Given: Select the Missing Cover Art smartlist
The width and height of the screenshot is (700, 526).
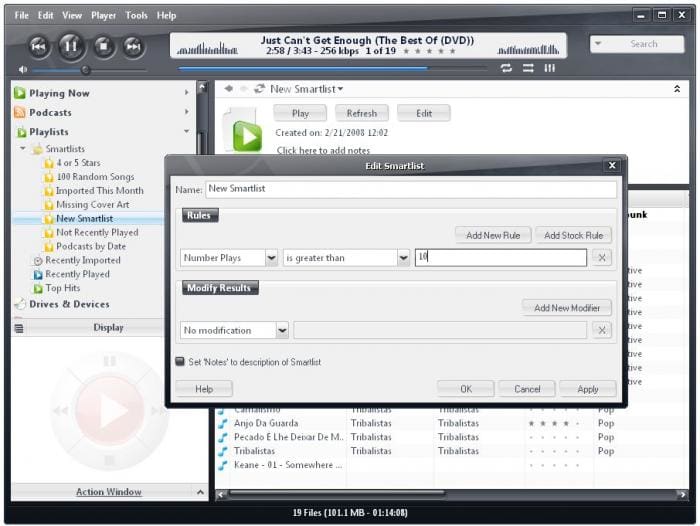Looking at the screenshot, I should [x=92, y=205].
